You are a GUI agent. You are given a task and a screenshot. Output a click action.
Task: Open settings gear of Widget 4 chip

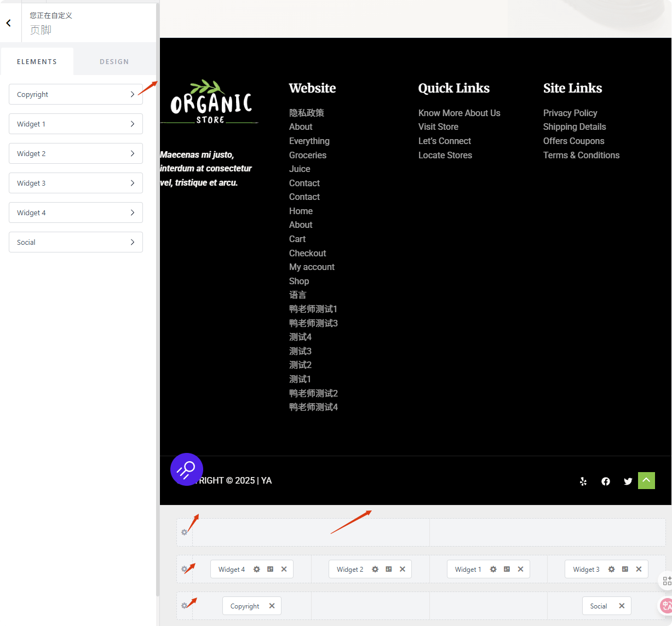pyautogui.click(x=256, y=569)
